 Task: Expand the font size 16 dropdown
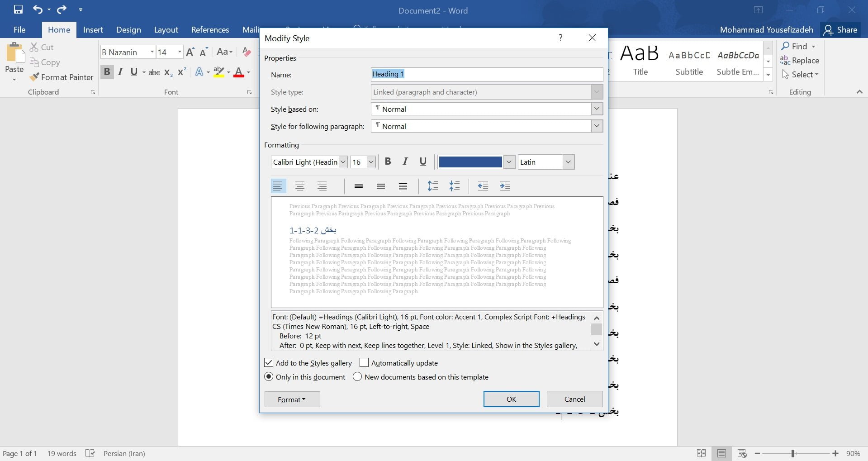click(371, 162)
